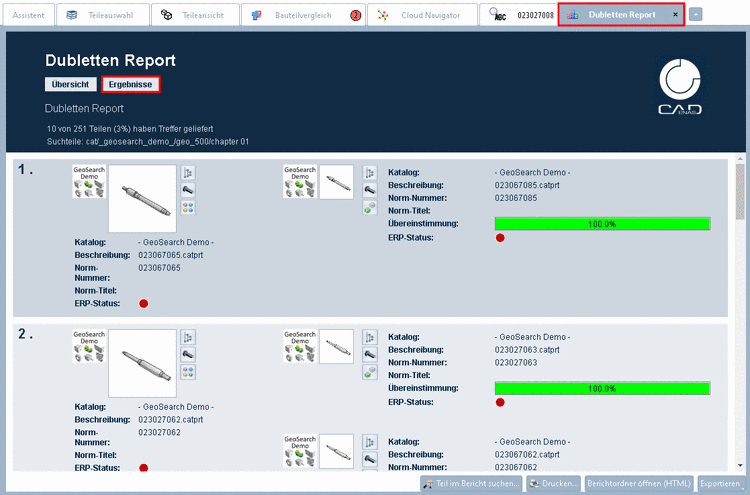Click red ERP-Status dot of 023067085
Image resolution: width=750 pixels, height=495 pixels.
click(x=500, y=238)
